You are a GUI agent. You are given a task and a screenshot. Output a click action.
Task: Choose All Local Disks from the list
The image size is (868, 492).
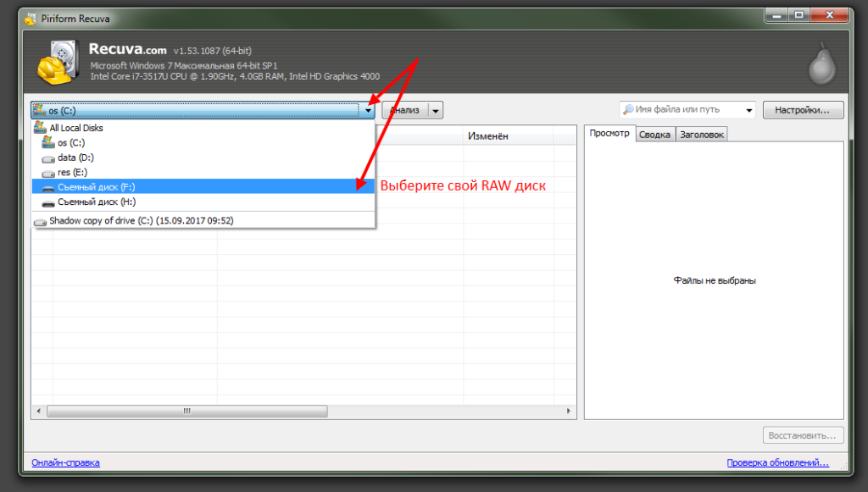coord(203,128)
